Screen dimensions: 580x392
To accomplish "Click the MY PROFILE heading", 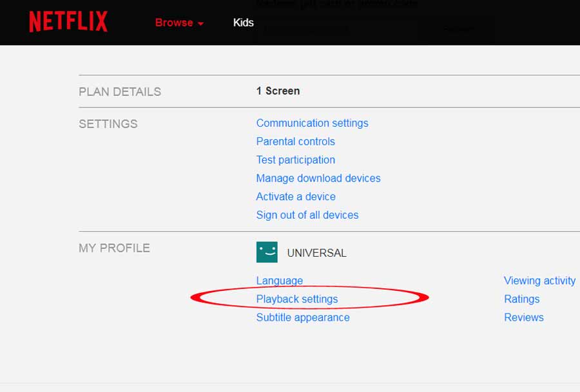I will tap(114, 248).
